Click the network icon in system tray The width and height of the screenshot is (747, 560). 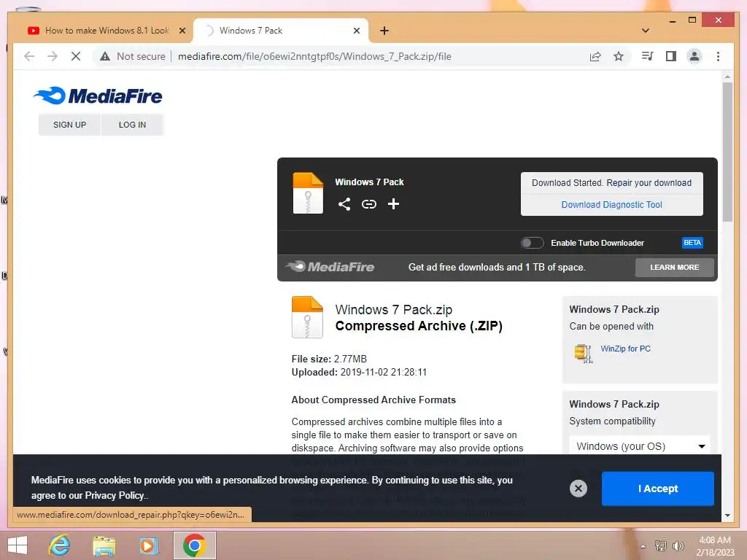(661, 545)
